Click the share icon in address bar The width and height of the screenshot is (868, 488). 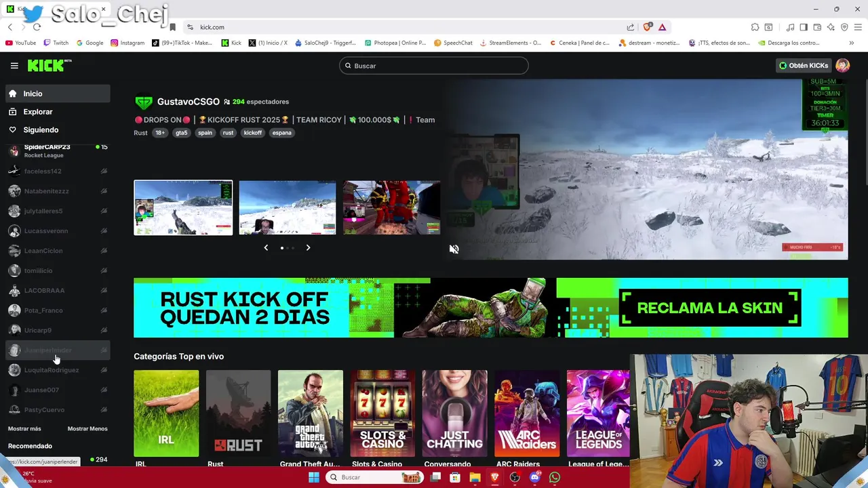(x=631, y=27)
